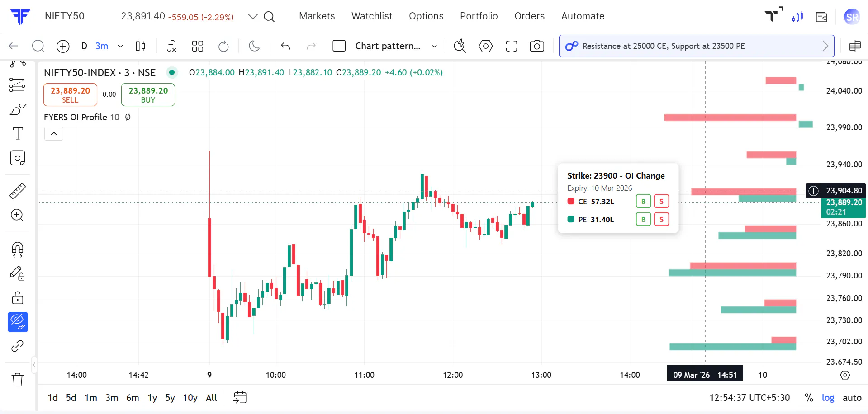Toggle hide all drawings eye tool

18,322
